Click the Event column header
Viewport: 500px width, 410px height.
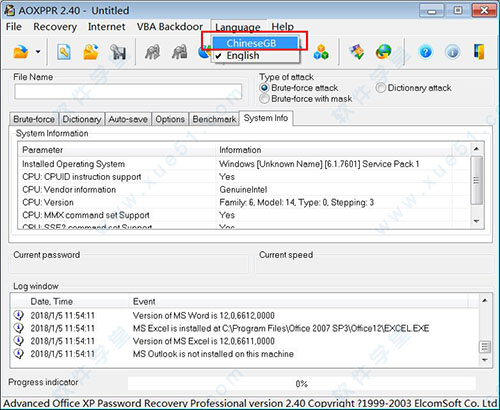pos(299,301)
